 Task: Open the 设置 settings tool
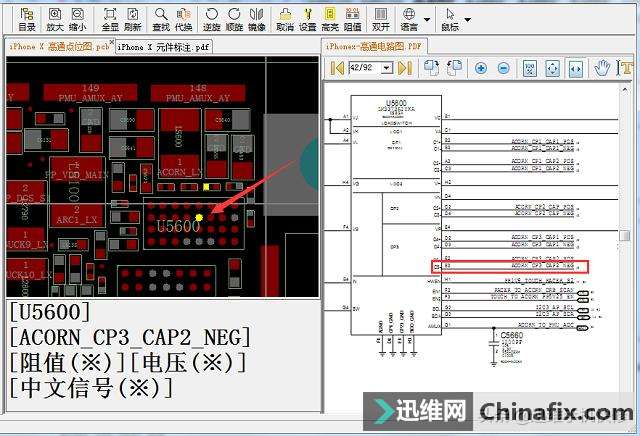308,19
